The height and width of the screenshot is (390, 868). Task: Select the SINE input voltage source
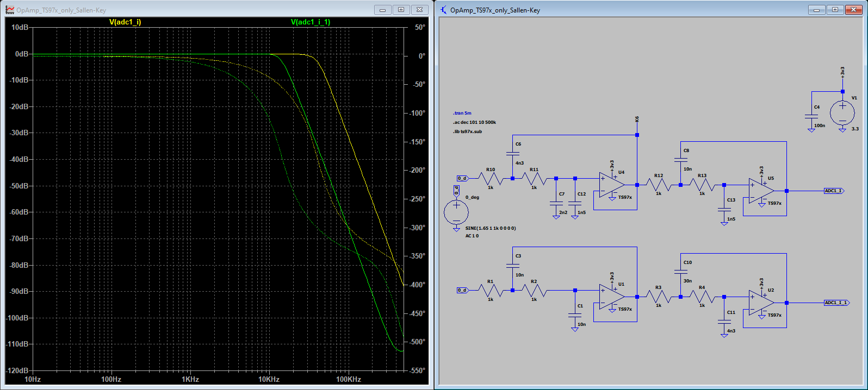456,212
